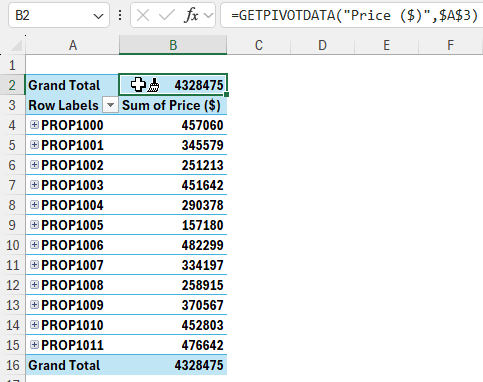Expand the PROP1008 row
483x382 pixels.
point(34,285)
